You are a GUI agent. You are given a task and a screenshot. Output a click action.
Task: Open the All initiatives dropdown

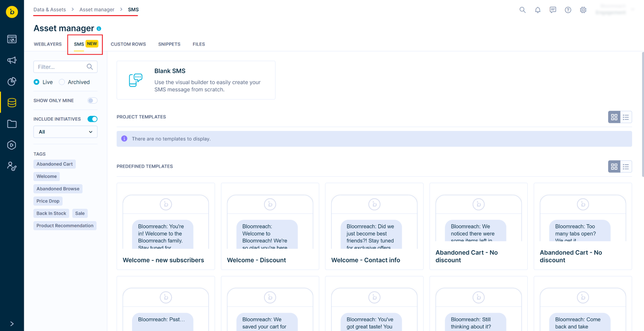(x=65, y=132)
